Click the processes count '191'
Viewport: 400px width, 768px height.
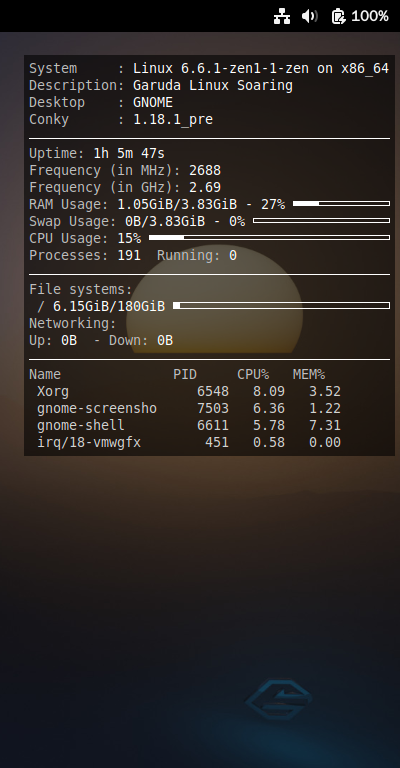pyautogui.click(x=129, y=255)
